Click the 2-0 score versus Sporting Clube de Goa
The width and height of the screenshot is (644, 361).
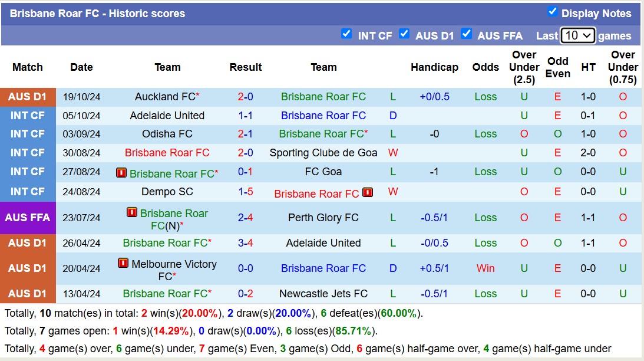coord(246,153)
